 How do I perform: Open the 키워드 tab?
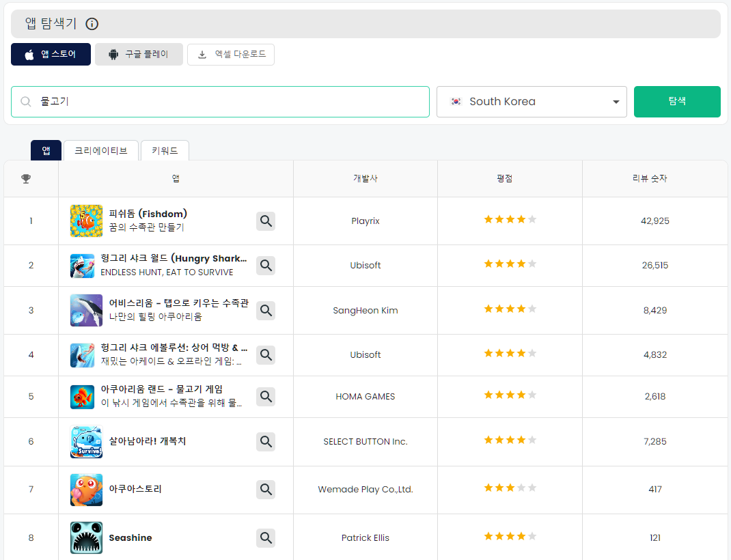click(x=165, y=150)
